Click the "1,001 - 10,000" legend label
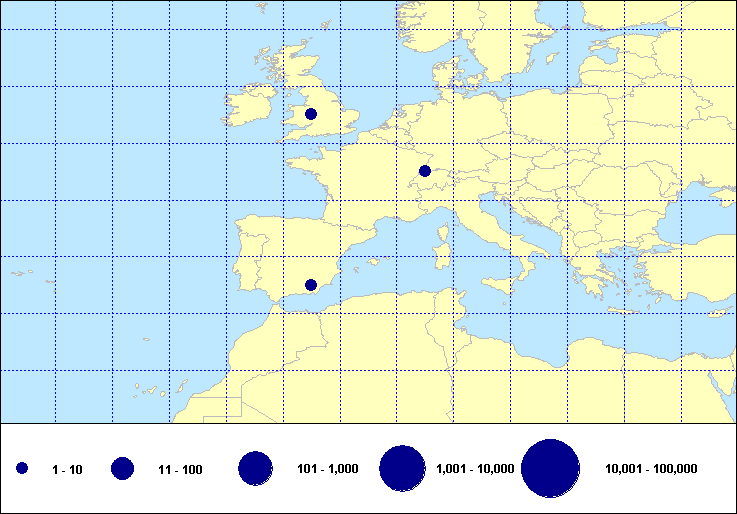The height and width of the screenshot is (514, 737). pyautogui.click(x=476, y=469)
